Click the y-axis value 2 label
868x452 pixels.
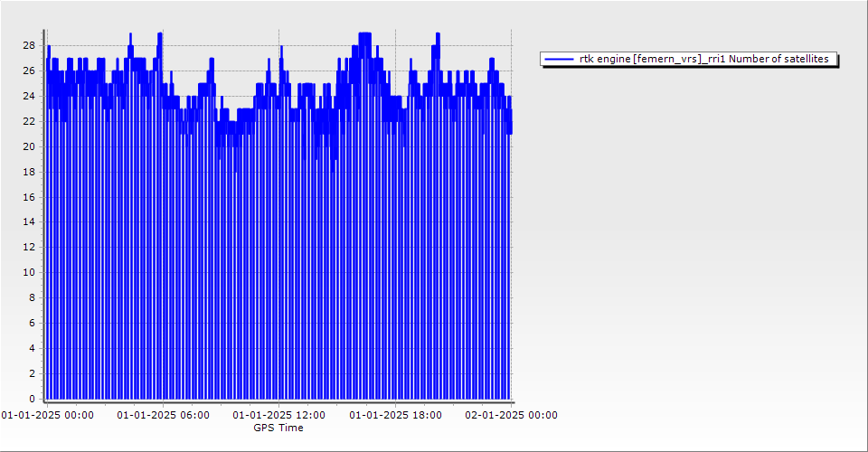click(33, 373)
